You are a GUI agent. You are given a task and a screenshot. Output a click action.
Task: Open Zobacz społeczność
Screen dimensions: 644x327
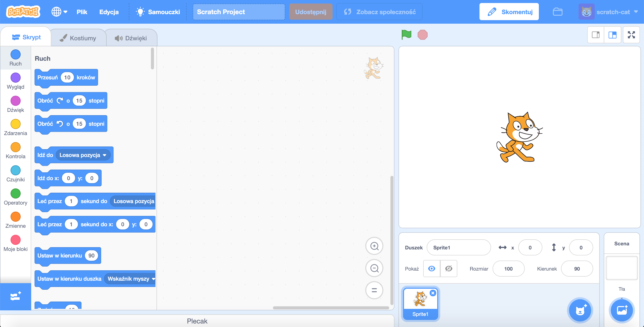(379, 11)
